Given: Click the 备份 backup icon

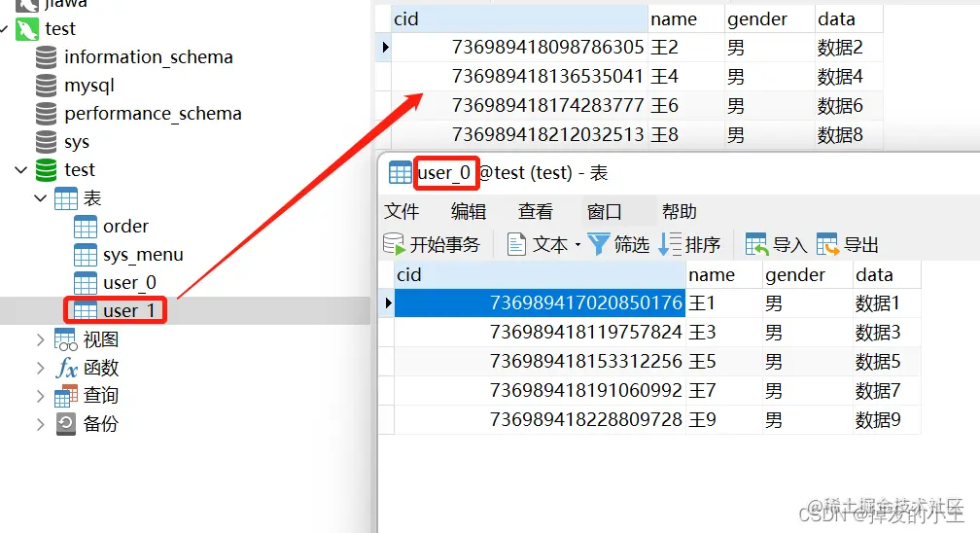Looking at the screenshot, I should pyautogui.click(x=66, y=424).
